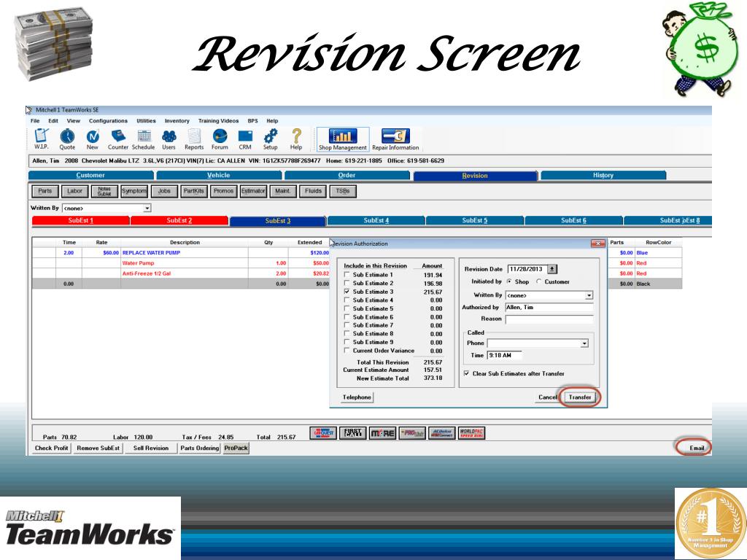The height and width of the screenshot is (560, 747).
Task: Click the Reason input field
Action: 549,319
